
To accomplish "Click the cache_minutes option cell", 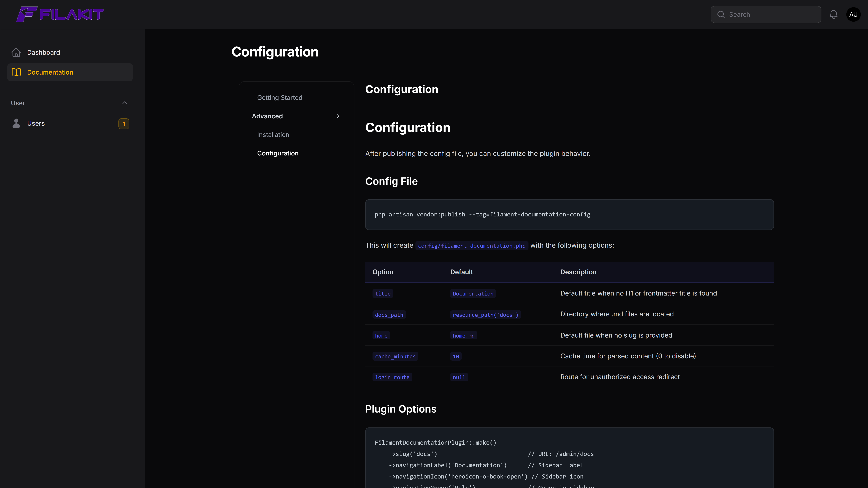I will (x=395, y=356).
